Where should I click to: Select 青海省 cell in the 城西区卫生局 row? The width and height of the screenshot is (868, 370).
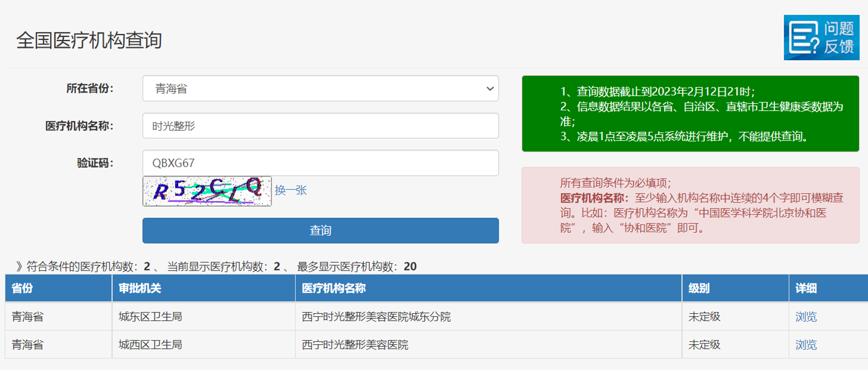(x=58, y=345)
